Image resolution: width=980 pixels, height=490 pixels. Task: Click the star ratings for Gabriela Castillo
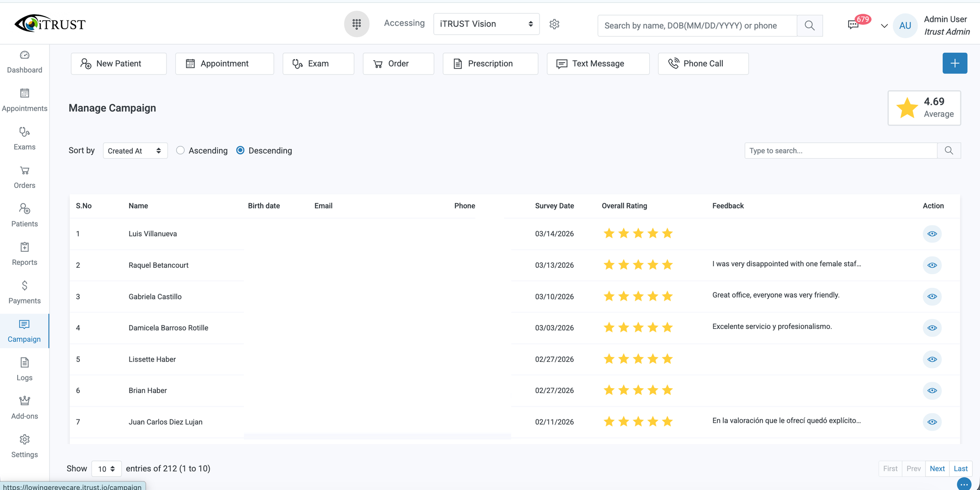(637, 297)
